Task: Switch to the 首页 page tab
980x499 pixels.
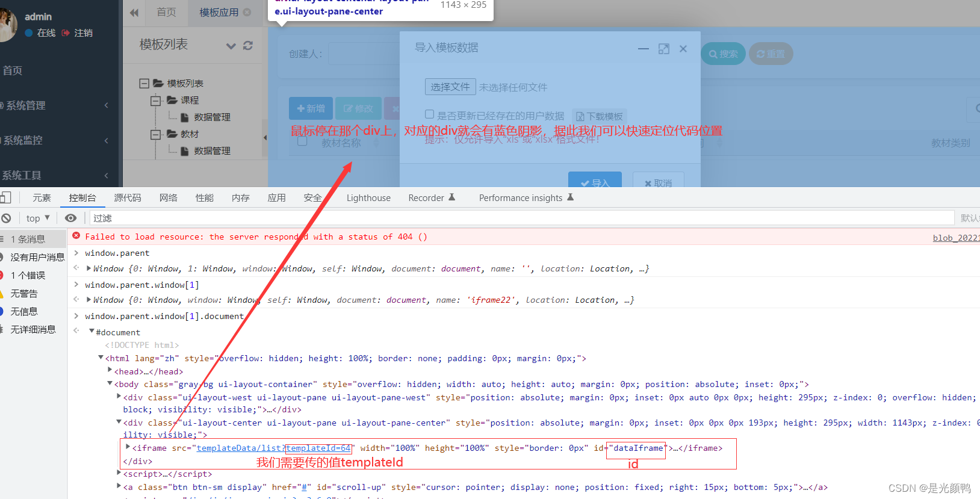Action: click(166, 12)
